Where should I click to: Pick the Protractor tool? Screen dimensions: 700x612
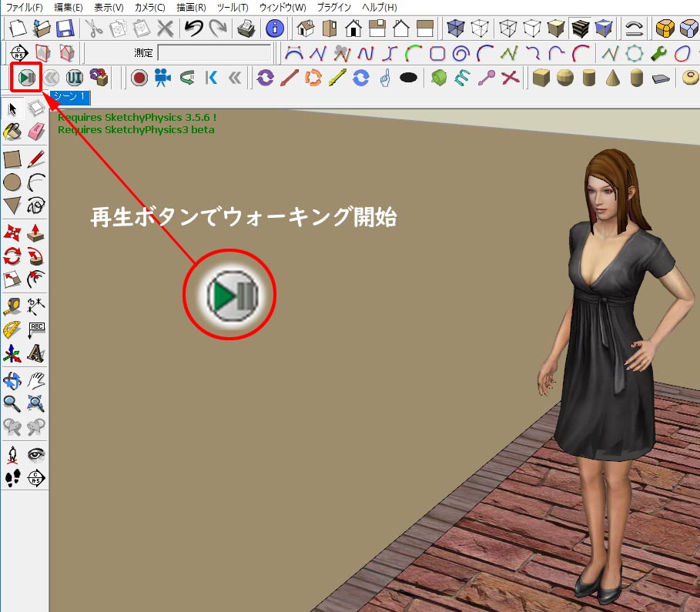point(12,329)
